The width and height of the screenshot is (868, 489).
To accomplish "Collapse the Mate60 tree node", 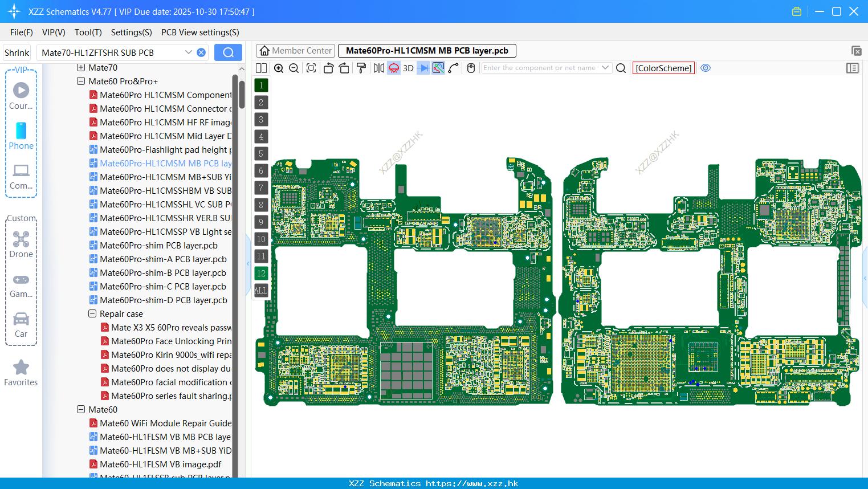I will tap(81, 410).
